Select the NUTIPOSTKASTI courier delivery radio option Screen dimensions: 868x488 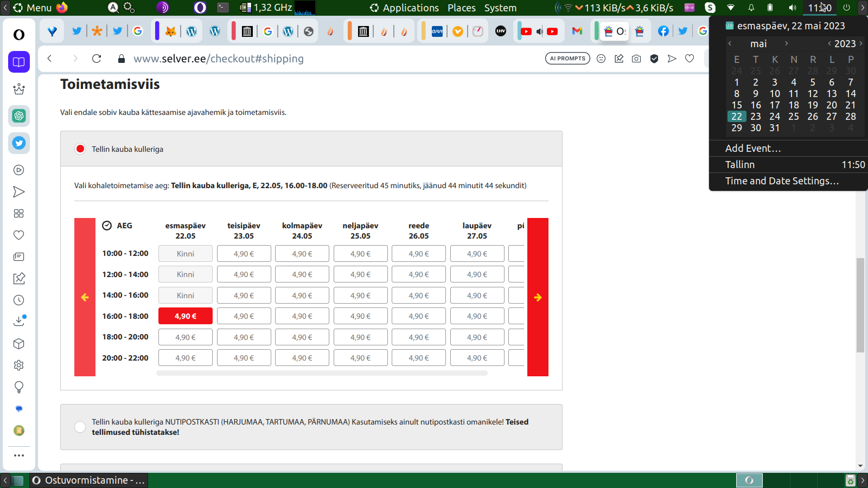[80, 427]
